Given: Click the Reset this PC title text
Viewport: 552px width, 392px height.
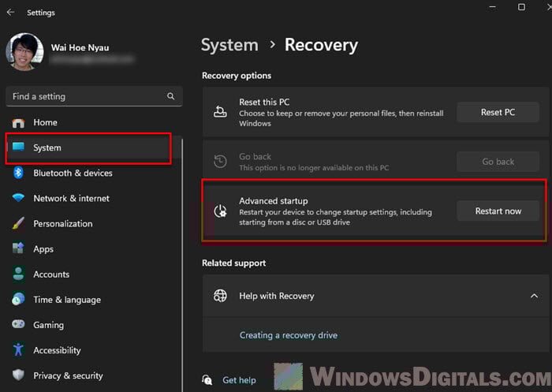Looking at the screenshot, I should click(x=264, y=102).
